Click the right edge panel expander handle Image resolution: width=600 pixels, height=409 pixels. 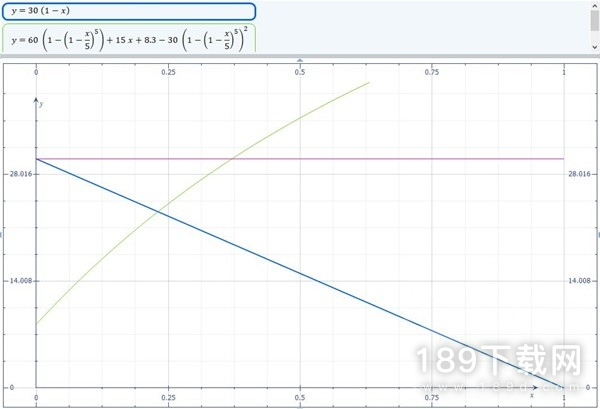coord(597,233)
